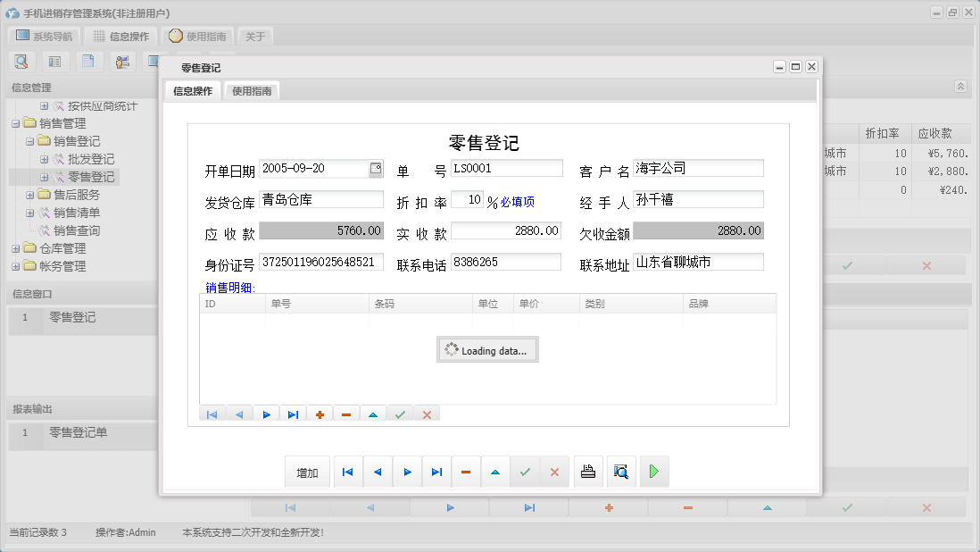
Task: Click the magnifying-glass query icon on main toolbar
Action: pyautogui.click(x=21, y=61)
